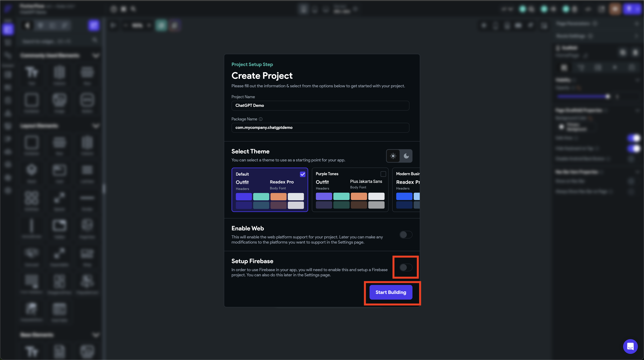Select the light mode sun icon
This screenshot has height=360, width=644.
click(x=393, y=156)
